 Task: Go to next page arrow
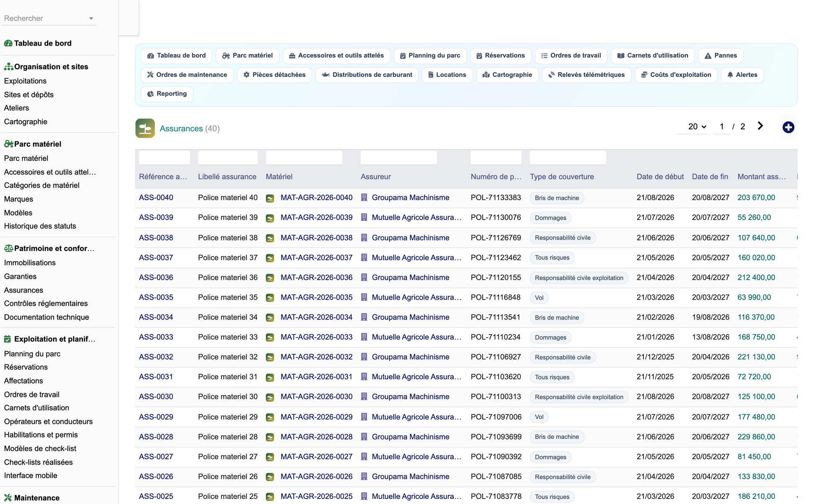click(761, 126)
